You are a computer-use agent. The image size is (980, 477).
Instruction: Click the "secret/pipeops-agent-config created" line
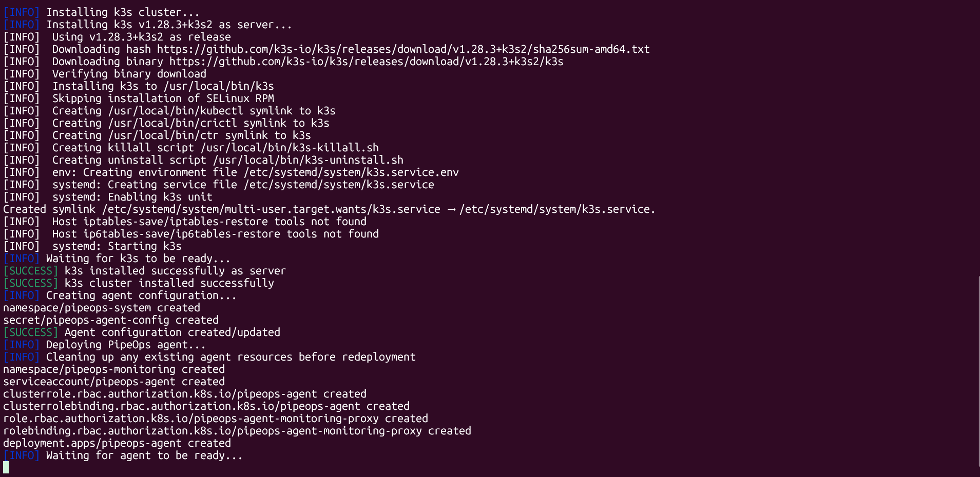coord(111,320)
